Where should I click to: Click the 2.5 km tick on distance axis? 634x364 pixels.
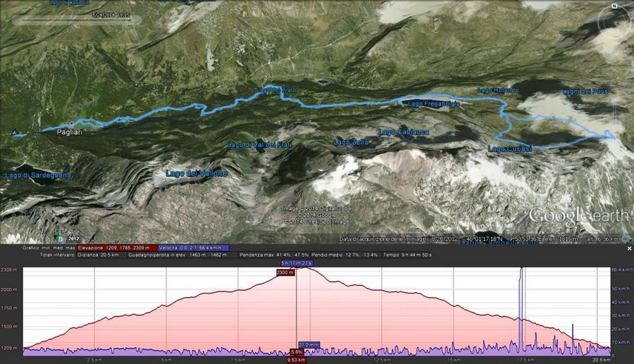[94, 359]
